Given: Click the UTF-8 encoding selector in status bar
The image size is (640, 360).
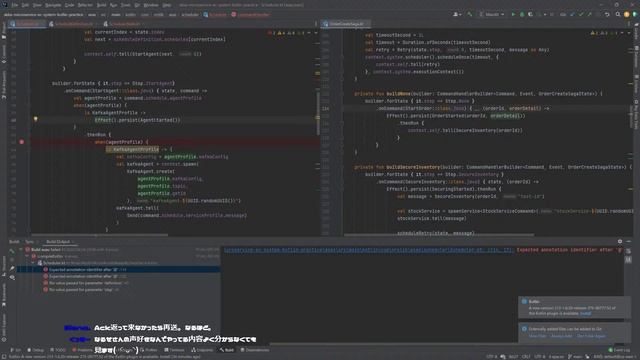Looking at the screenshot, I should pyautogui.click(x=540, y=356).
